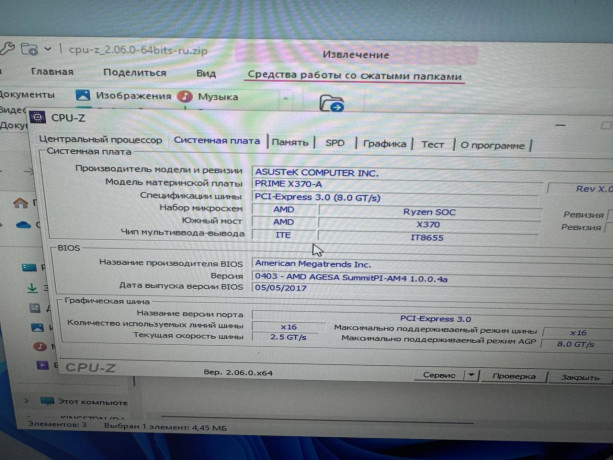Minimize the CPU-Z window
This screenshot has height=460, width=613.
[560, 125]
